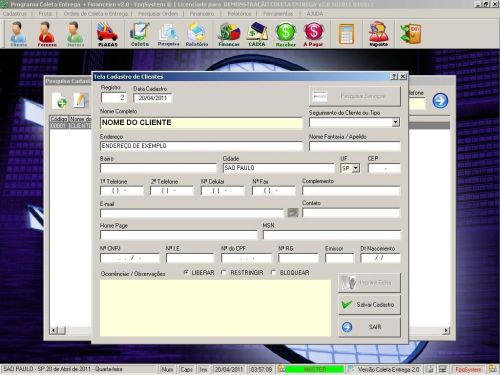
Task: Click the Imprimir Ficha button
Action: point(369,283)
